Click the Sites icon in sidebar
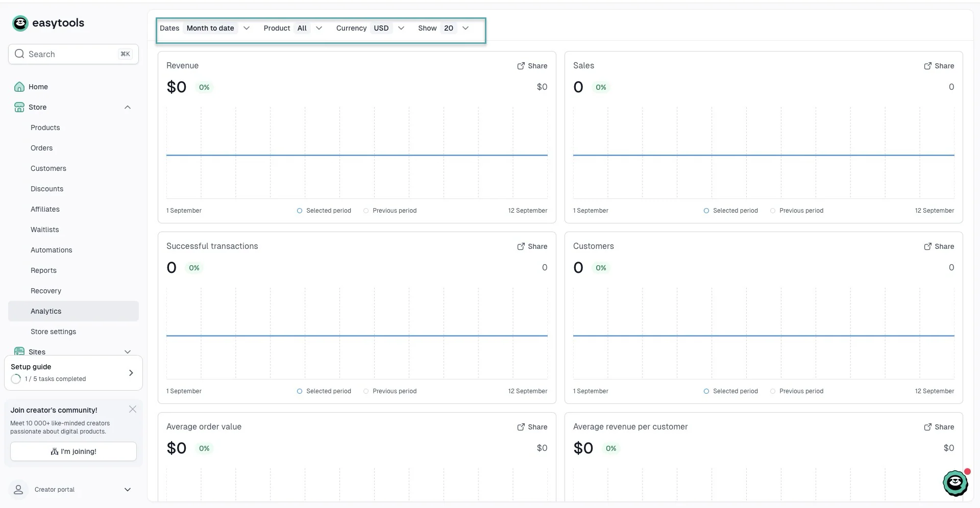The height and width of the screenshot is (508, 980). coord(19,351)
